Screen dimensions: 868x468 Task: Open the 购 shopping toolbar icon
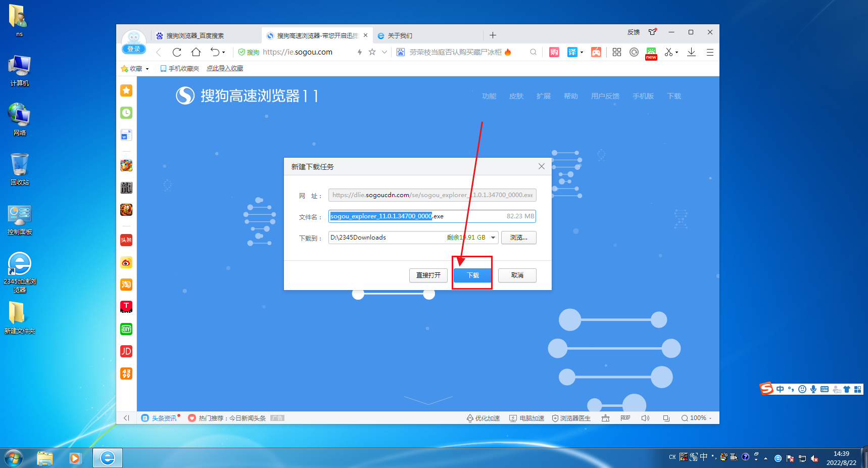pos(554,52)
